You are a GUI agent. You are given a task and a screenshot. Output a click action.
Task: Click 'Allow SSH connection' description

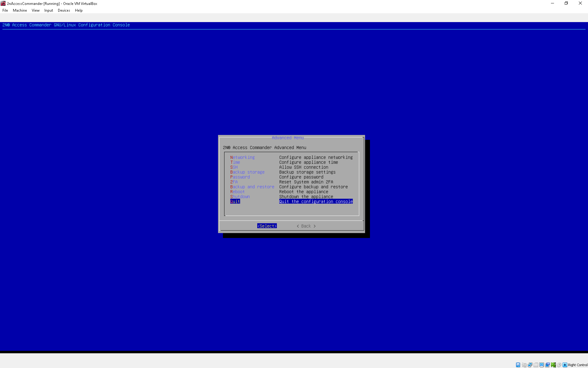304,167
